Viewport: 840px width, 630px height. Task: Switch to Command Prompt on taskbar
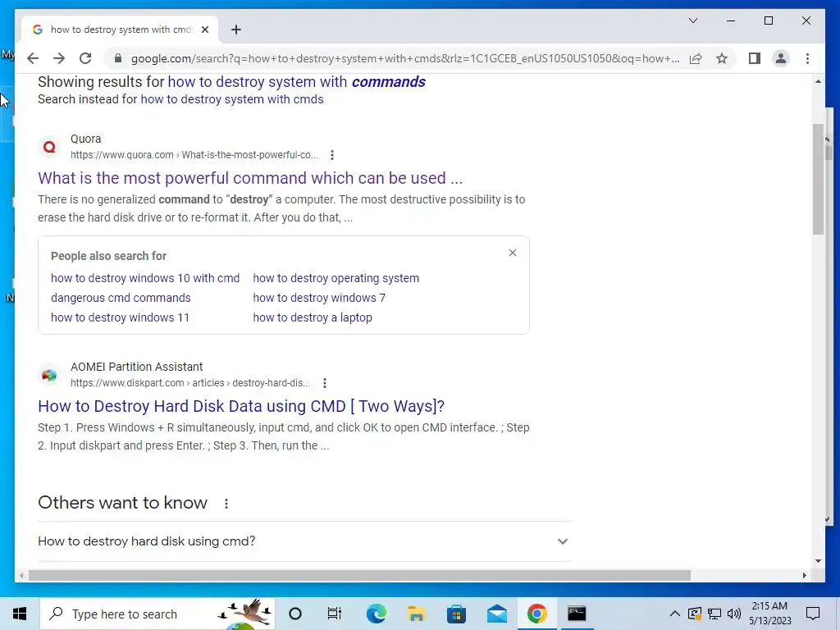(577, 614)
